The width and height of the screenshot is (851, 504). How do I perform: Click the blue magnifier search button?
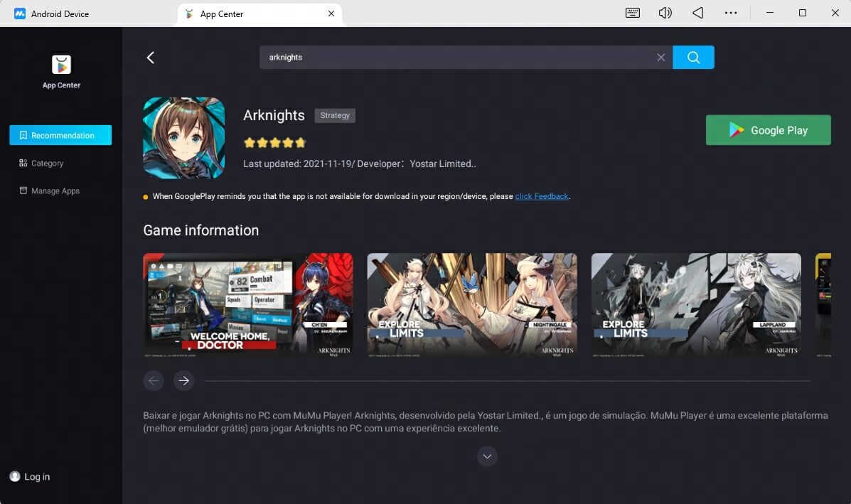[x=693, y=58]
